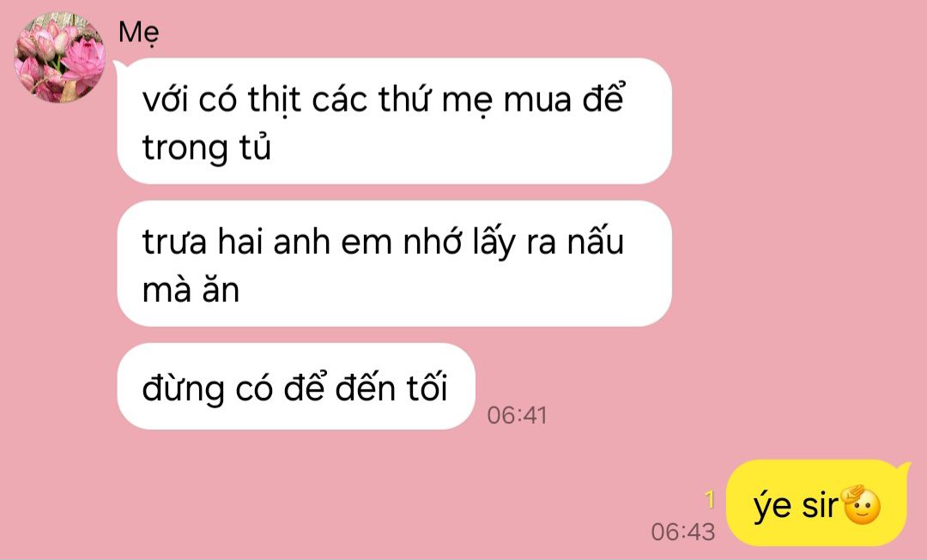Tap the saluting face emoji
927x560 pixels.
(862, 504)
